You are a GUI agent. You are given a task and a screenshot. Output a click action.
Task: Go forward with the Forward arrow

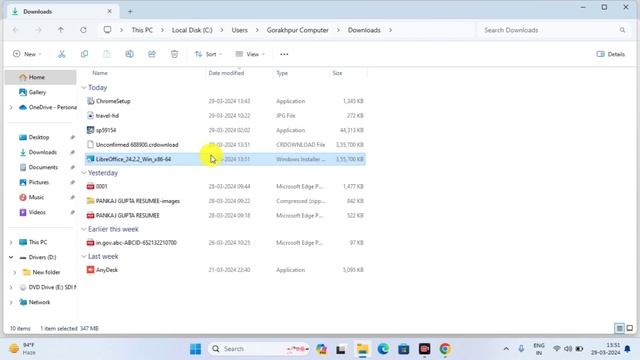point(38,30)
